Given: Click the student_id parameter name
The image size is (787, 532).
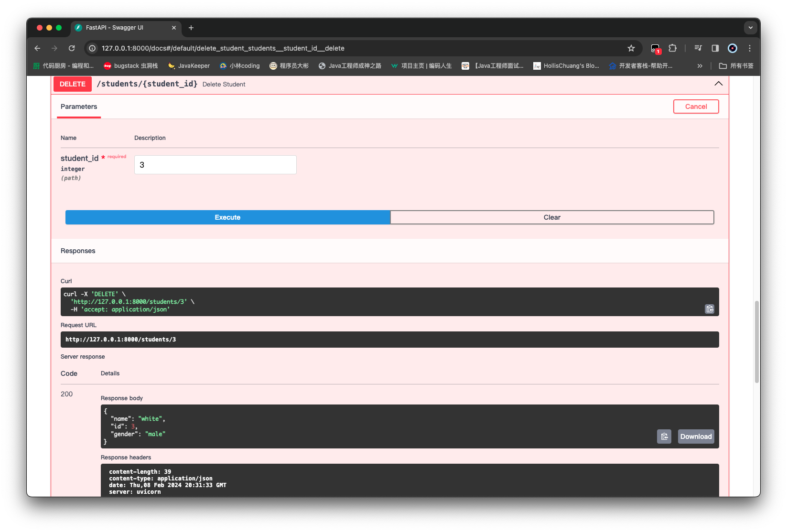Looking at the screenshot, I should tap(79, 158).
